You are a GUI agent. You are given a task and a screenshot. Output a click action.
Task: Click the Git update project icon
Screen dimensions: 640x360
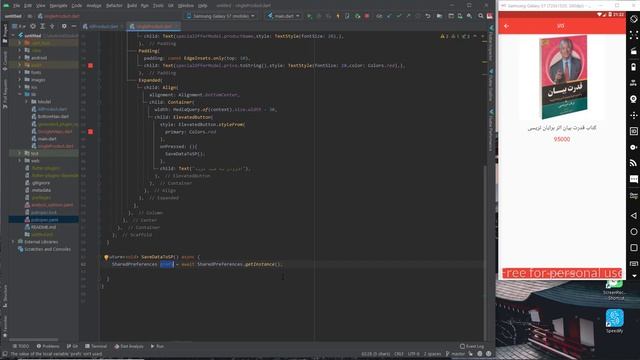tap(389, 16)
